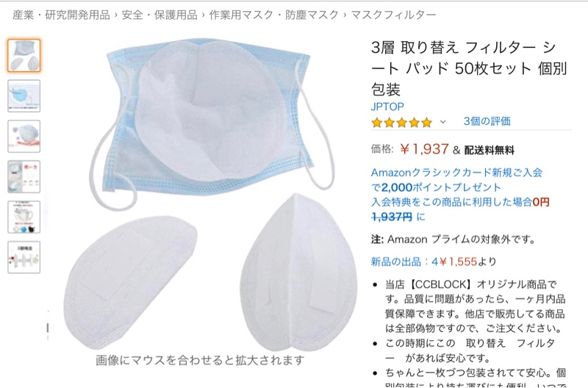Expand the star rating dropdown chevron
Image resolution: width=588 pixels, height=388 pixels.
tap(443, 122)
